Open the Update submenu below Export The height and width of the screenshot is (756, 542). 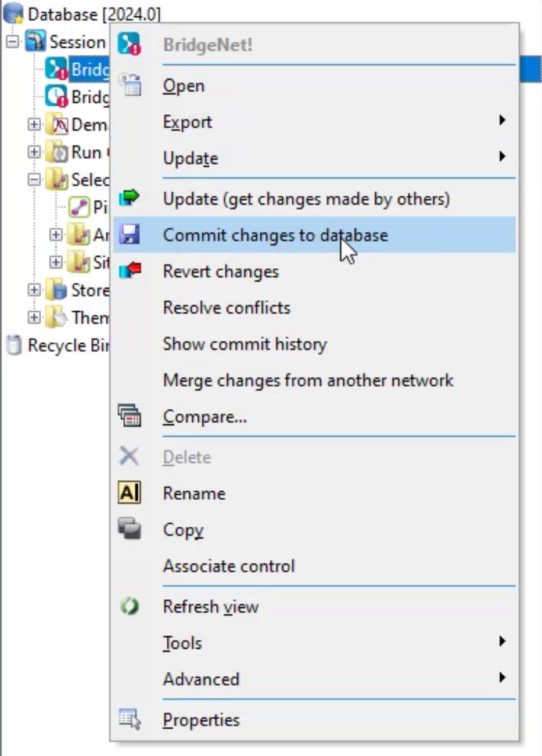tap(314, 158)
